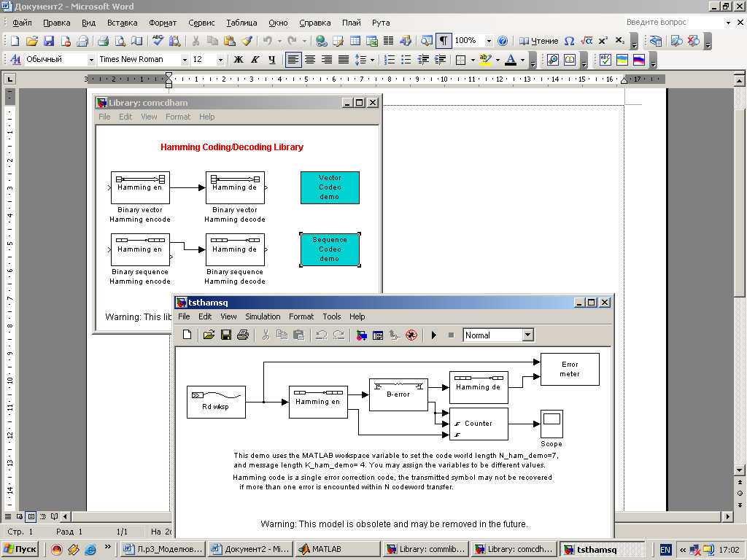Run spelling and grammar check

[x=158, y=41]
